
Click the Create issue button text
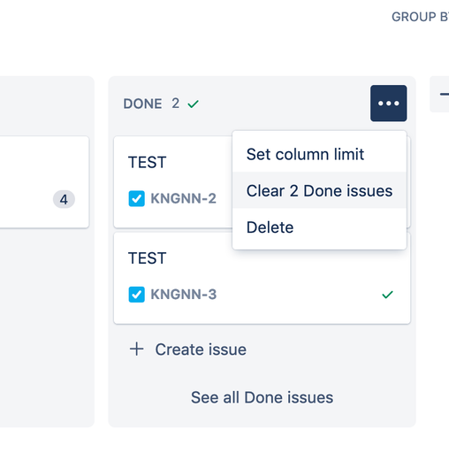201,349
